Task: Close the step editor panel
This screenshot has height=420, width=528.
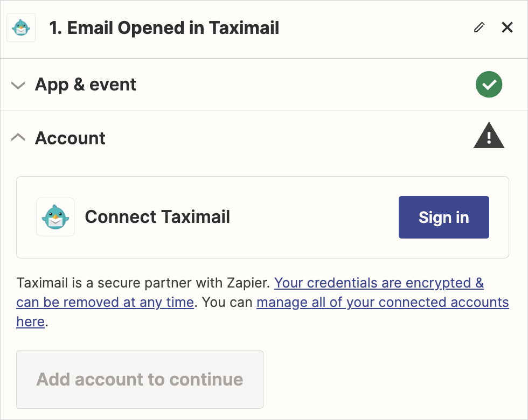Action: (x=507, y=27)
